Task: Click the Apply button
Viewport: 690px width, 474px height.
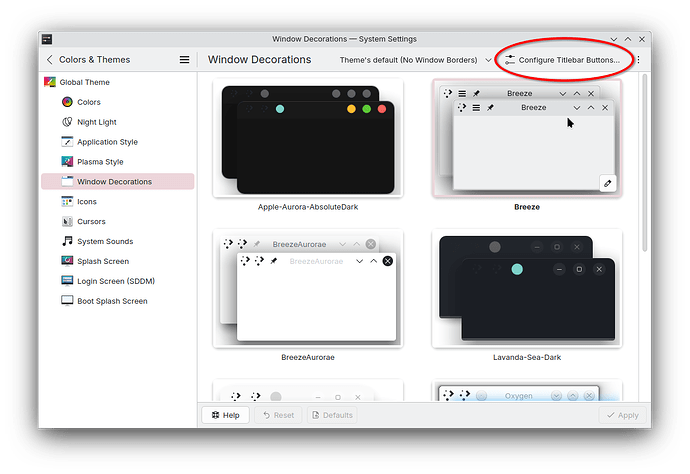Action: (x=622, y=415)
